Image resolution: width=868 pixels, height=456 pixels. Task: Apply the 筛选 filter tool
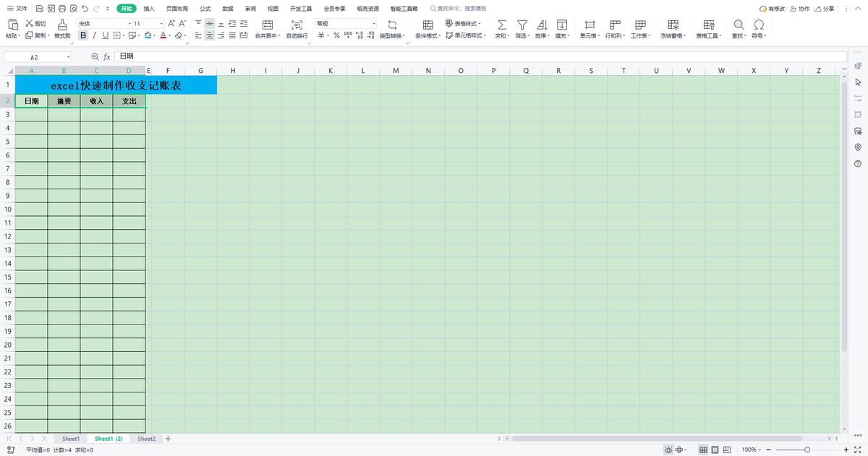pyautogui.click(x=522, y=29)
